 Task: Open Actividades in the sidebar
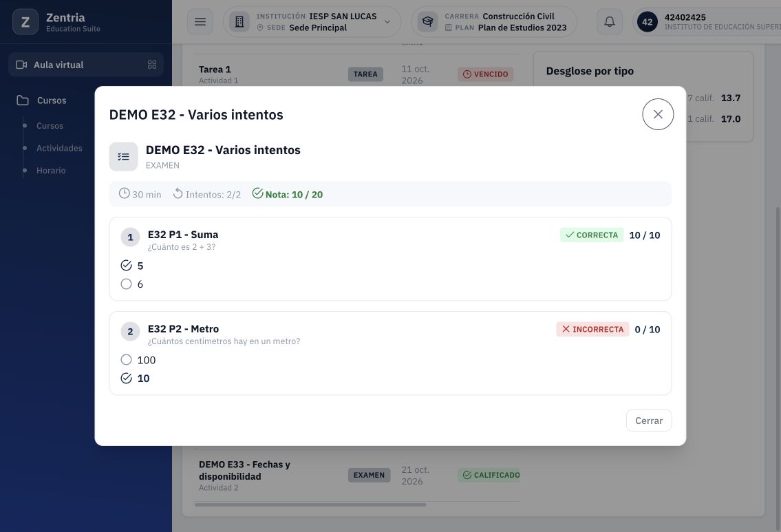pos(59,148)
